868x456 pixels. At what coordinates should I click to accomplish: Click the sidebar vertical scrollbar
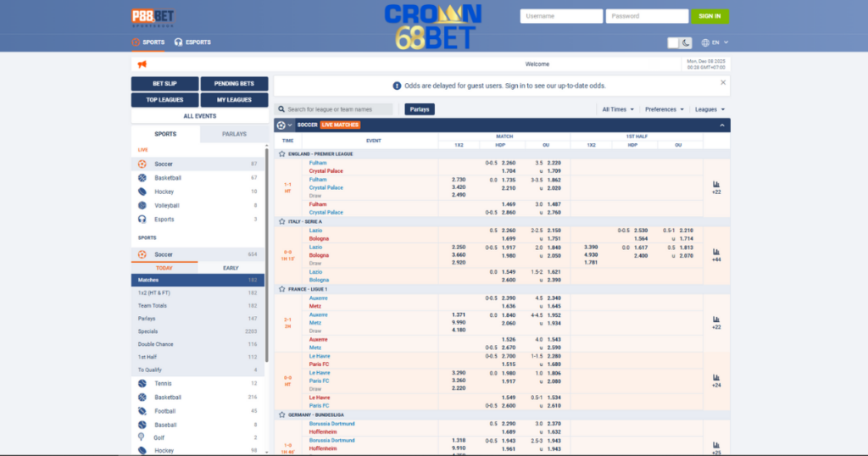pyautogui.click(x=267, y=254)
